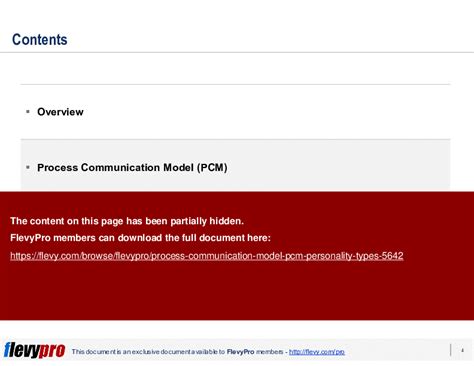Click the slide page number in the footer
Screen dimensions: 474x366
pyautogui.click(x=462, y=350)
